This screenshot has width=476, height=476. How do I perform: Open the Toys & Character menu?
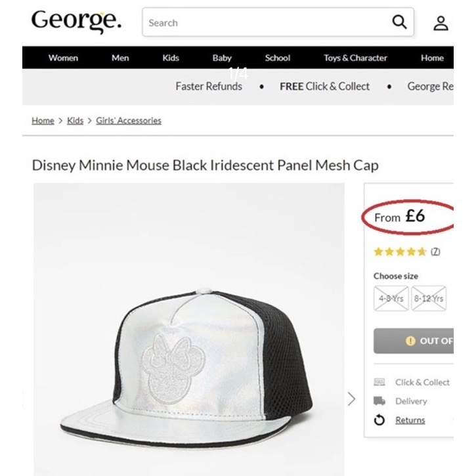tap(355, 58)
